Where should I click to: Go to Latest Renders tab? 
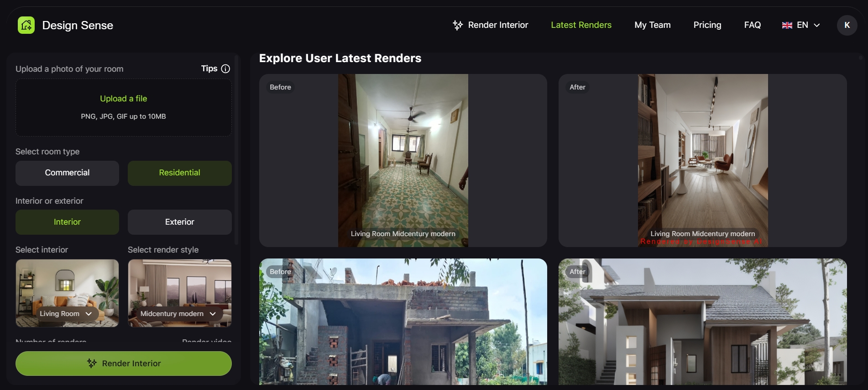pos(581,25)
